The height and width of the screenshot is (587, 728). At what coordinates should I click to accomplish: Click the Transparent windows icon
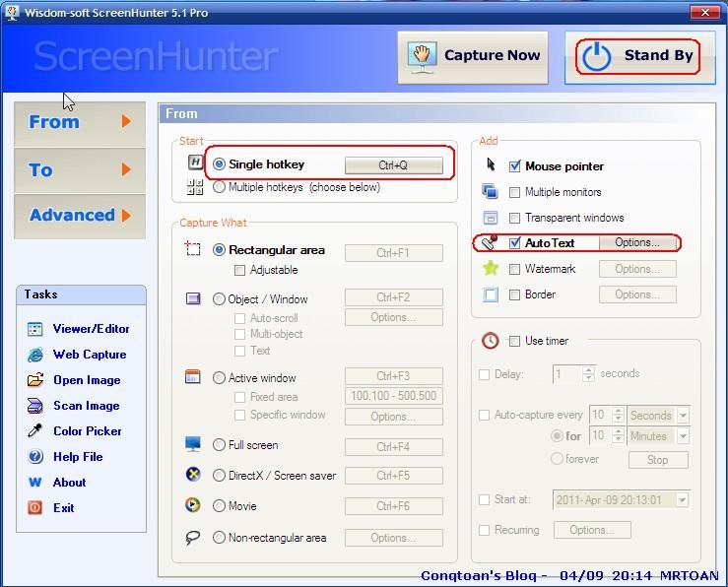click(x=491, y=217)
